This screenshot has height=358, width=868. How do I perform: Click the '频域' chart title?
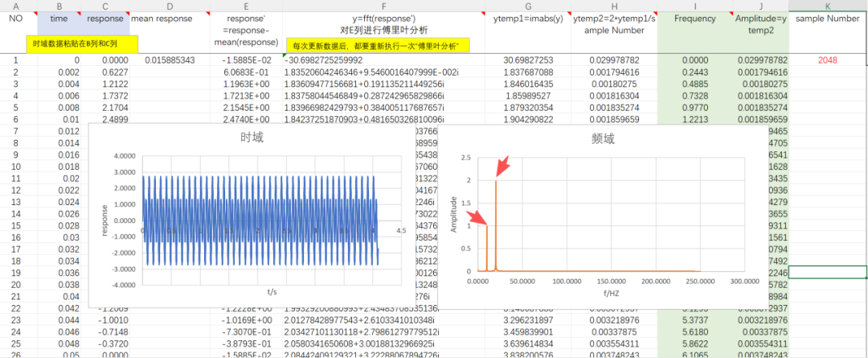(x=603, y=139)
